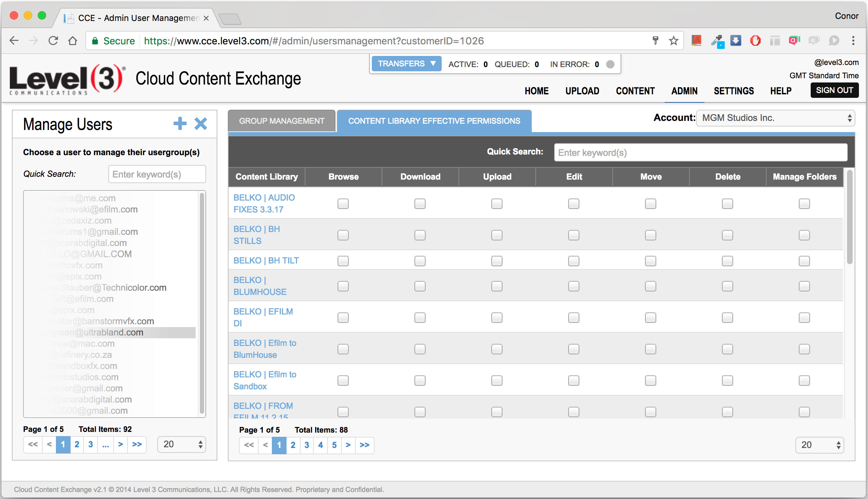Open the SETTINGS menu
868x499 pixels.
tap(734, 91)
